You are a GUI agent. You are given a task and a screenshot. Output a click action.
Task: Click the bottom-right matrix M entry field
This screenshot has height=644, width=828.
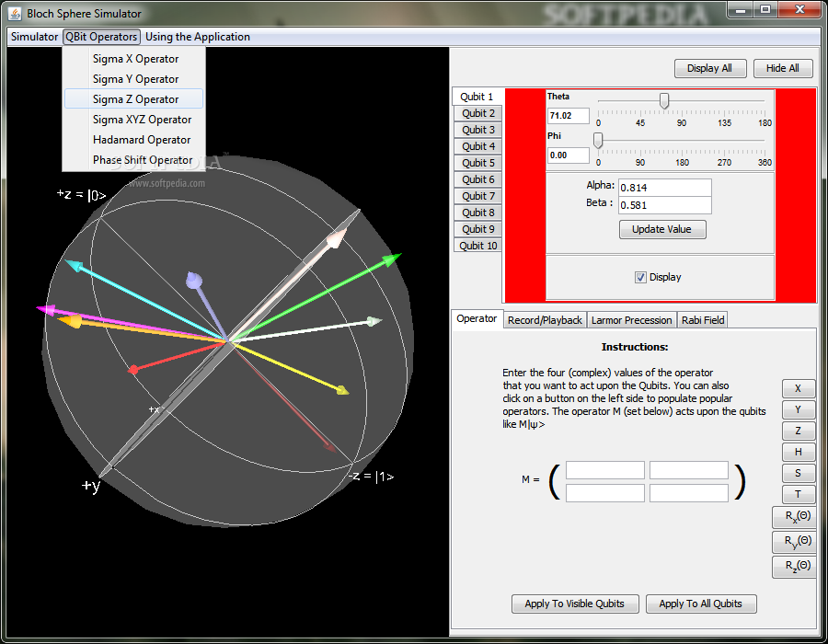click(688, 493)
